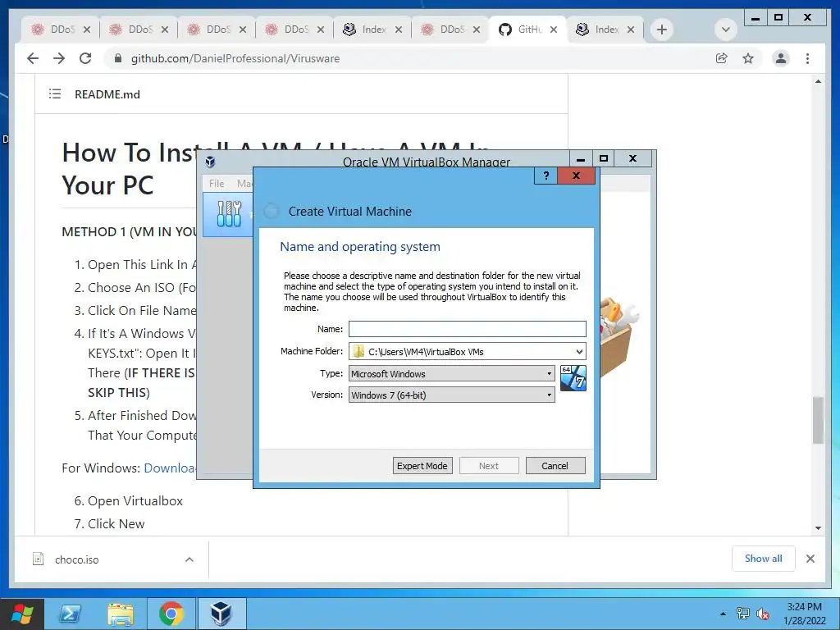Open the Version dropdown Windows 7 (64-bit)
This screenshot has width=840, height=630.
pos(452,395)
